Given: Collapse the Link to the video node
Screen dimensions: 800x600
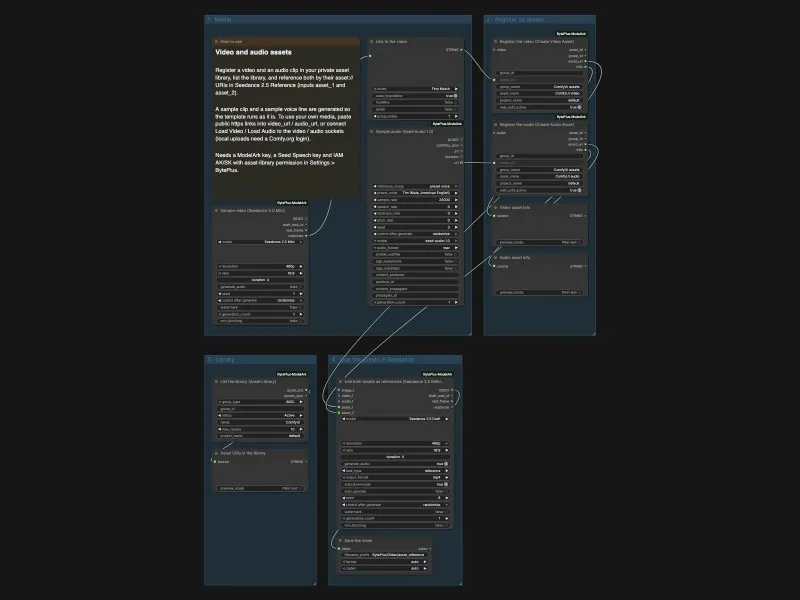Looking at the screenshot, I should point(371,41).
